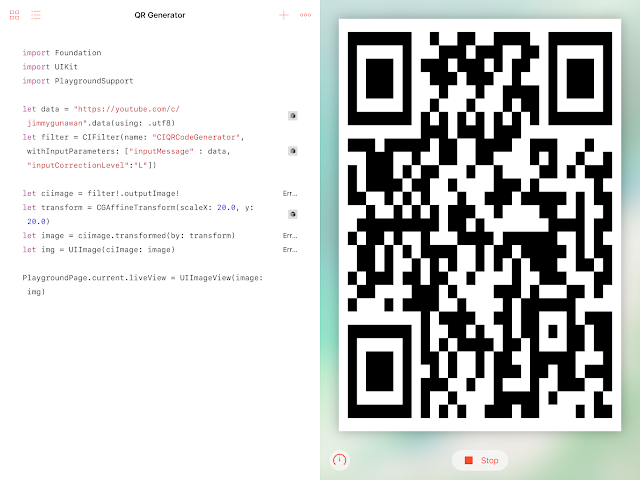Tap the 20.0 scaleX value
The width and height of the screenshot is (640, 480).
tap(226, 207)
